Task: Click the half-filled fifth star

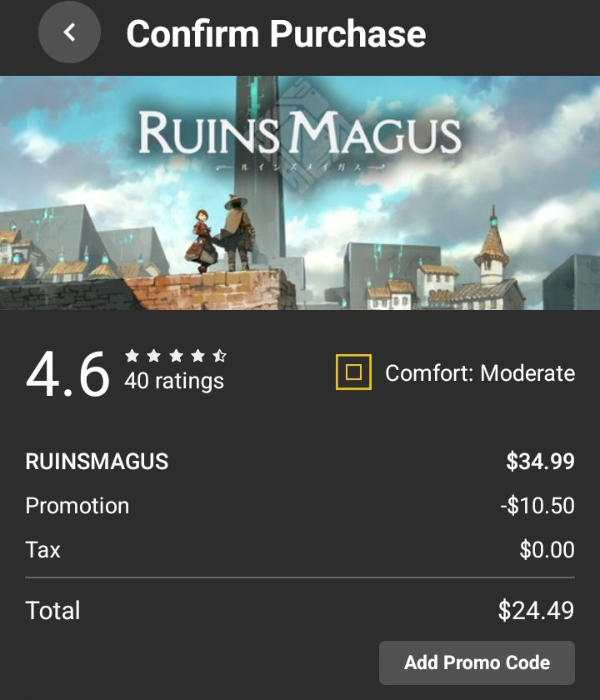Action: tap(220, 356)
